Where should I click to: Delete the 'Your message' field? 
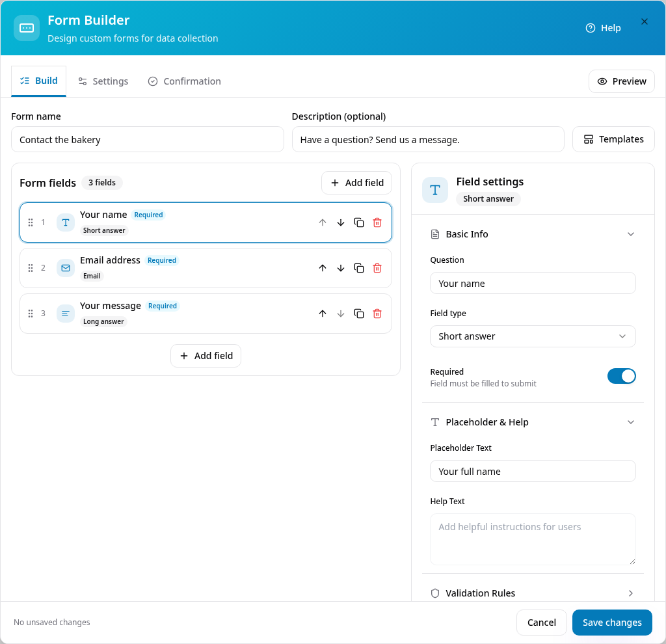[x=377, y=314]
